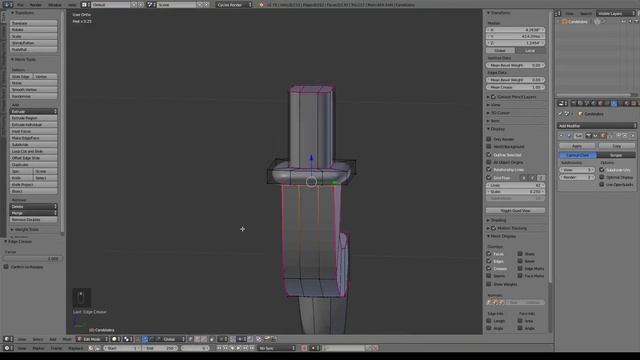Screen dimensions: 640x360
Task: Open the Mesh menu in 3D header
Action: coord(67,339)
